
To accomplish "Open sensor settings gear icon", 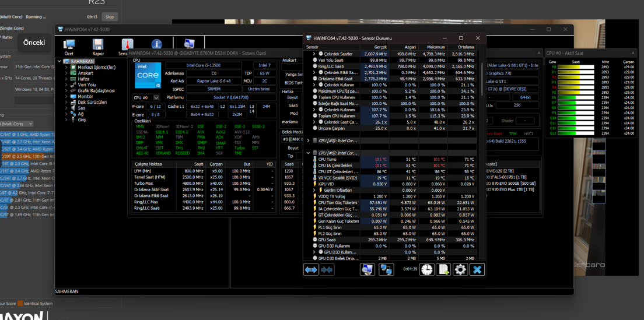I will click(460, 269).
